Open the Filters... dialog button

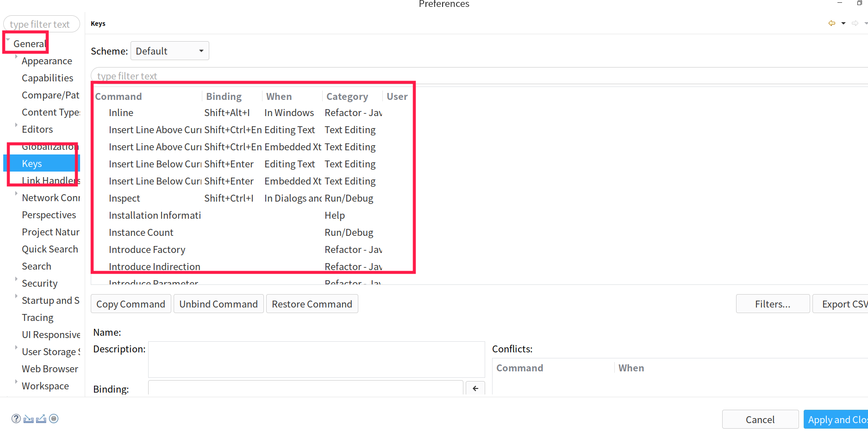[x=773, y=304]
